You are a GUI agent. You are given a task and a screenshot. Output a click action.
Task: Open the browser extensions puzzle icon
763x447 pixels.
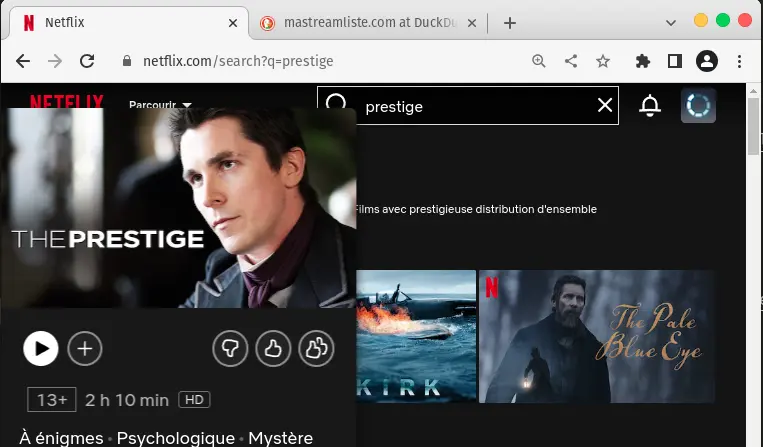pyautogui.click(x=643, y=61)
